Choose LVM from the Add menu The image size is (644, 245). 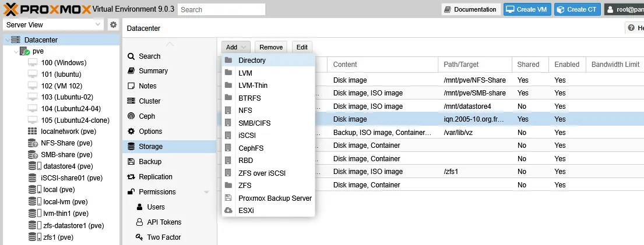click(x=269, y=73)
